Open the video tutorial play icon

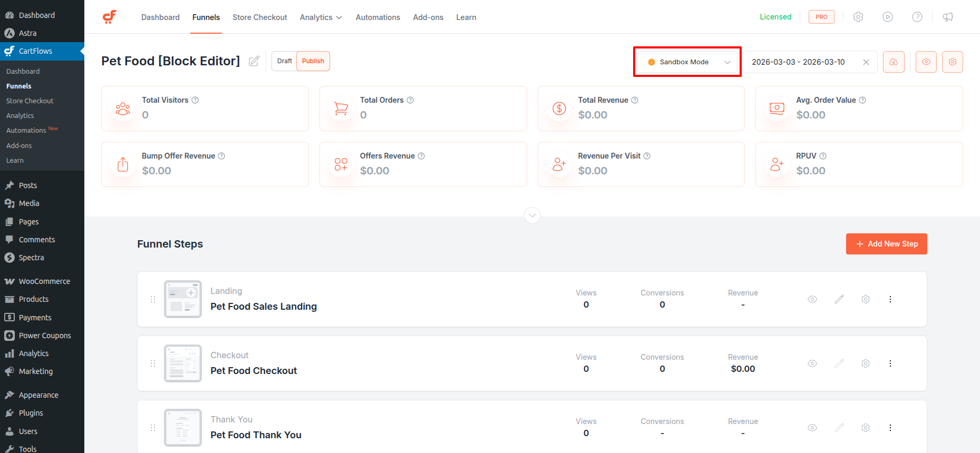pos(888,17)
